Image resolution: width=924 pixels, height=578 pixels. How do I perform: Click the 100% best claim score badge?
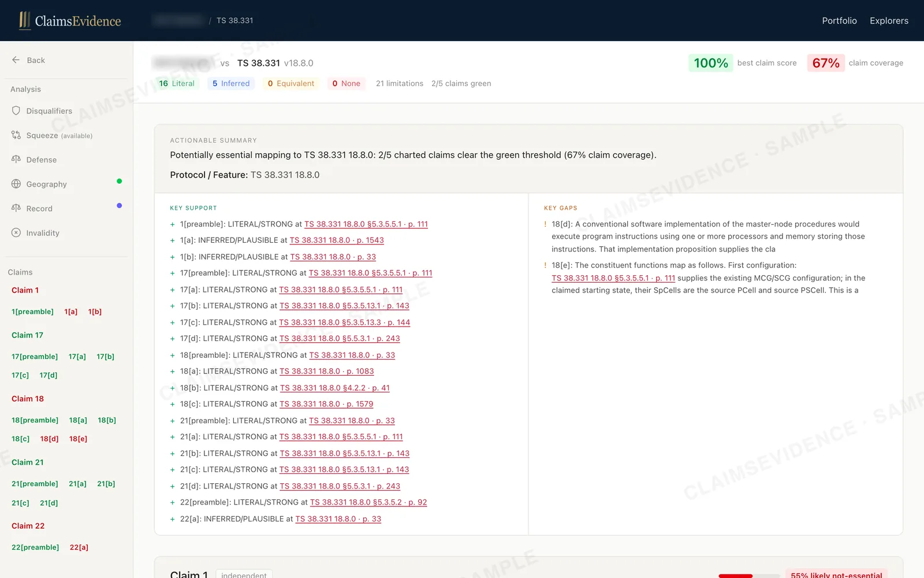pyautogui.click(x=710, y=63)
